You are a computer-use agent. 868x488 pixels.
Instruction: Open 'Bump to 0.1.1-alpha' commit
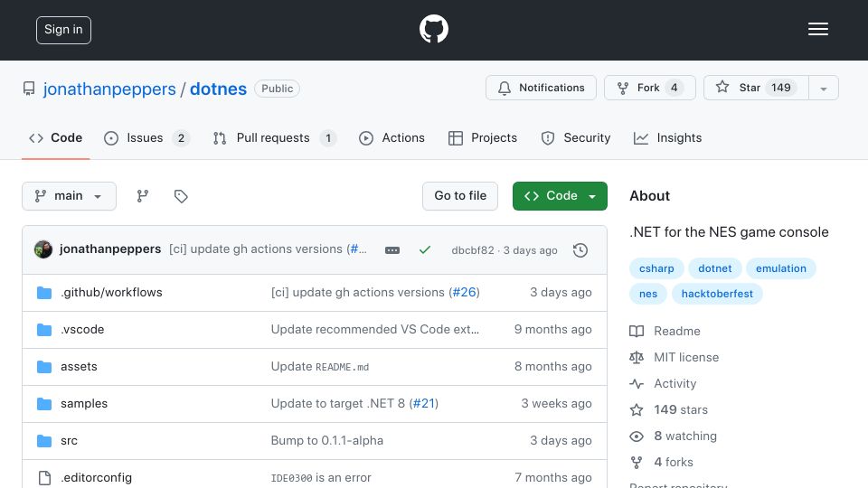pyautogui.click(x=326, y=440)
